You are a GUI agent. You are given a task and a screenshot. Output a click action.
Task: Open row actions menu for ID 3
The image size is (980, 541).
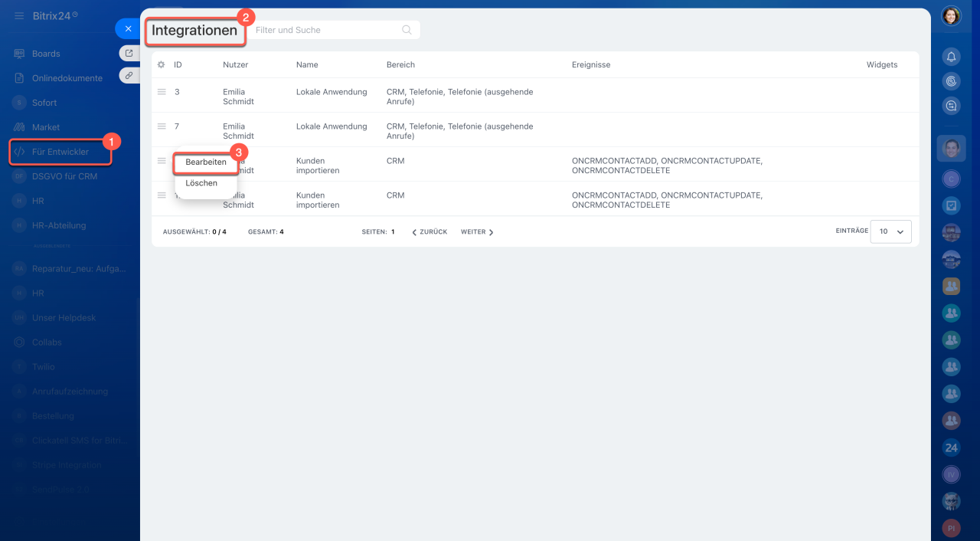162,91
